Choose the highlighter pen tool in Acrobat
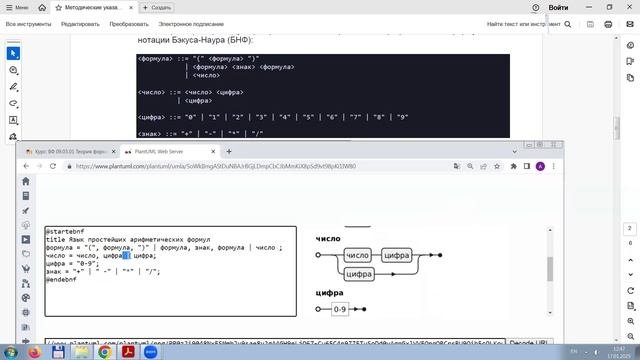This screenshot has height=360, width=640. tap(13, 87)
